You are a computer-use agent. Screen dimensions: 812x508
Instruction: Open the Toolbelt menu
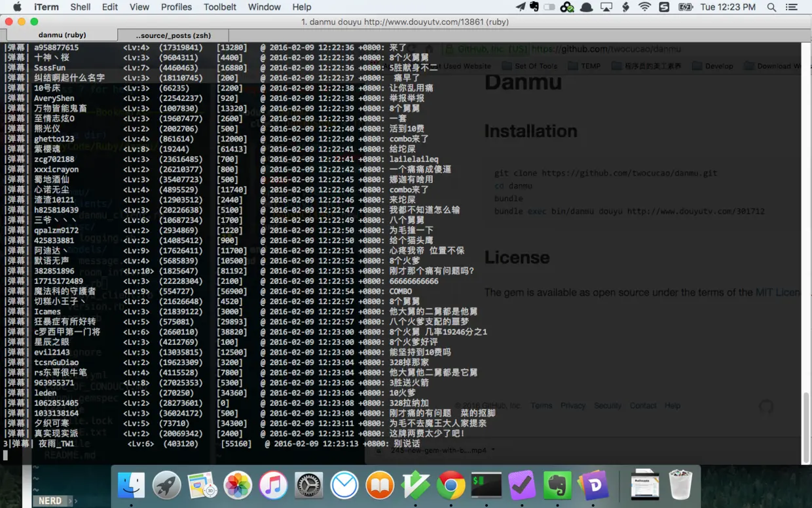point(220,7)
